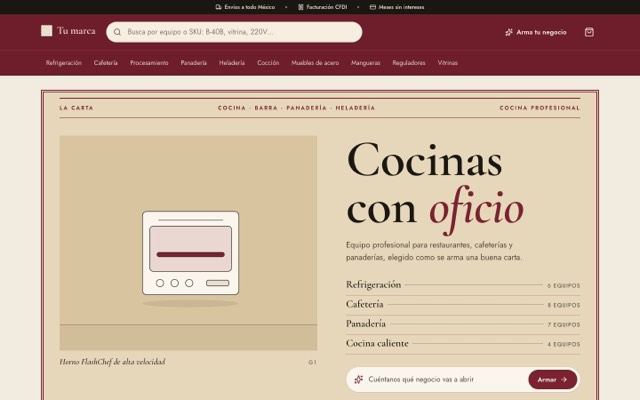Select Panadería in the navigation bar
This screenshot has height=400, width=640.
[193, 62]
